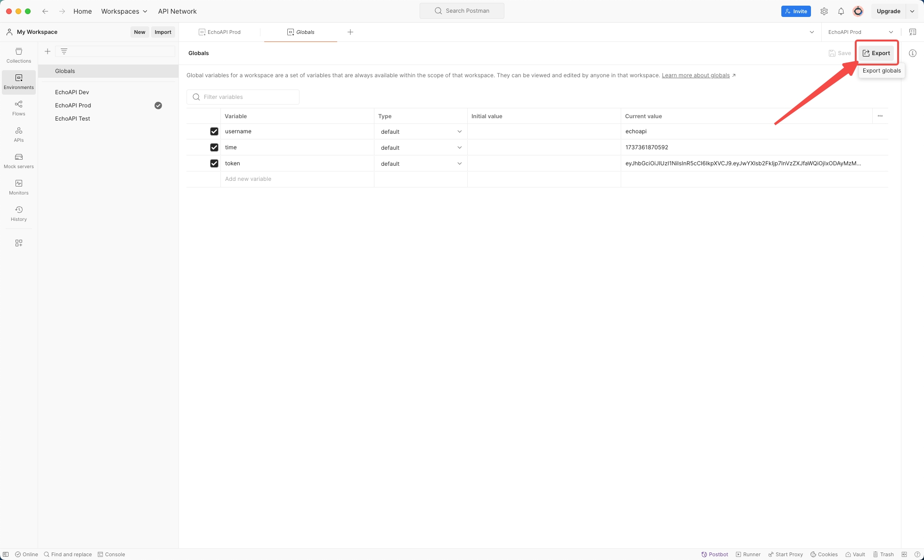Viewport: 924px width, 560px height.
Task: Open notifications bell
Action: point(841,11)
